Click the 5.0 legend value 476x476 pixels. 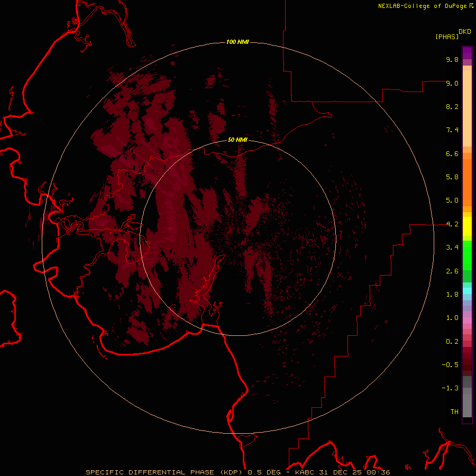tap(452, 200)
